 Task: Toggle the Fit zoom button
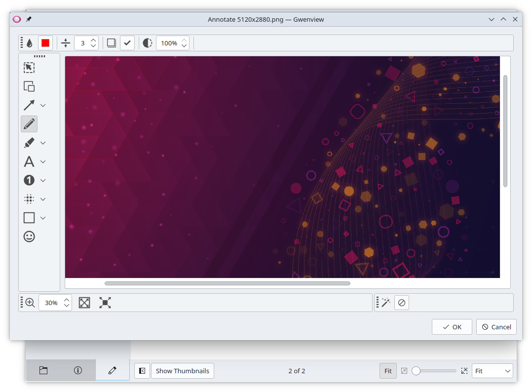[x=388, y=371]
